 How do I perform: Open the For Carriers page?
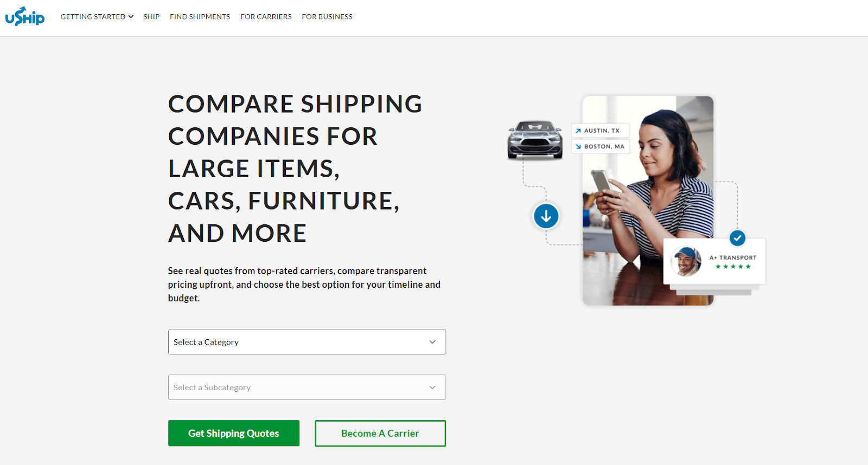click(266, 17)
